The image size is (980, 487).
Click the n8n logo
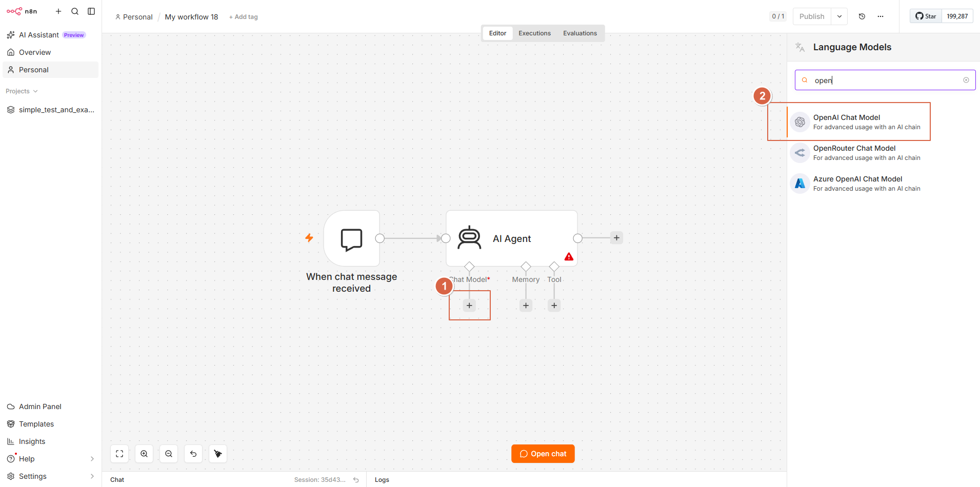coord(22,11)
